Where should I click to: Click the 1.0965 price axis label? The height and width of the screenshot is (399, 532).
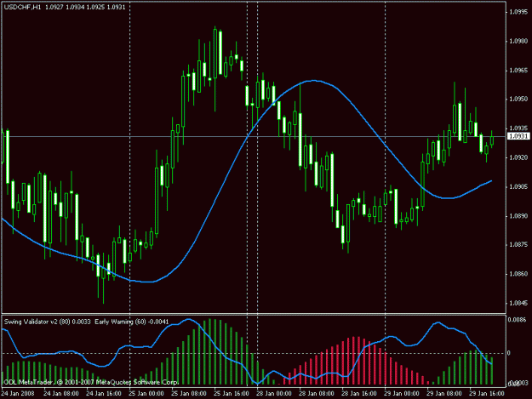tap(518, 70)
